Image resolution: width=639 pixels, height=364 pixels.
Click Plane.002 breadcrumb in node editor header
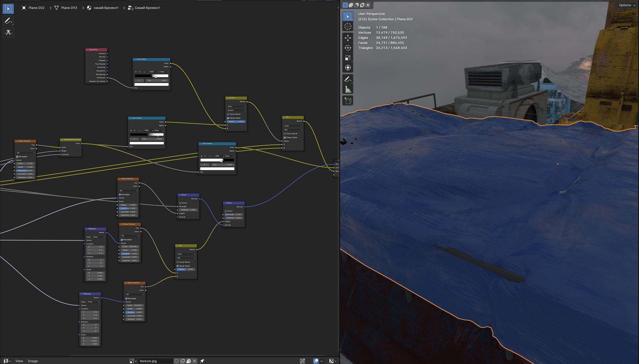pos(36,8)
